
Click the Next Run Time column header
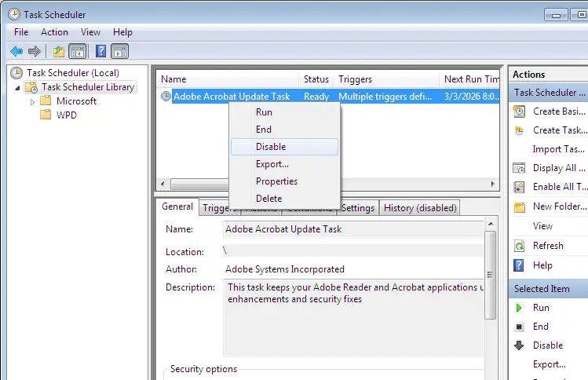point(469,79)
